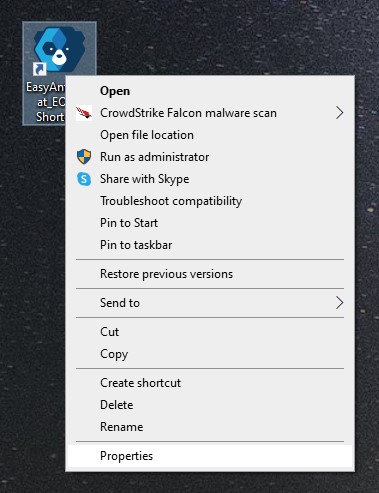Click the administrator shield icon
This screenshot has height=493, width=379.
point(84,157)
